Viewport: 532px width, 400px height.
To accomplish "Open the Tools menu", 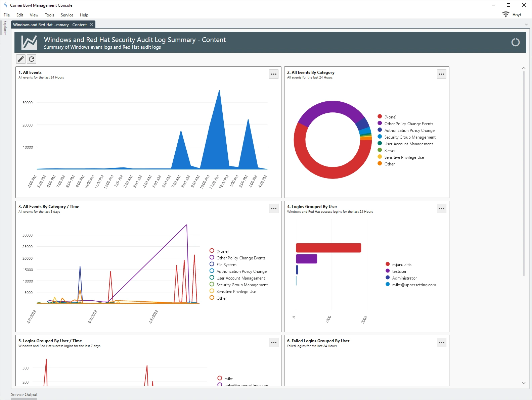I will [x=49, y=15].
